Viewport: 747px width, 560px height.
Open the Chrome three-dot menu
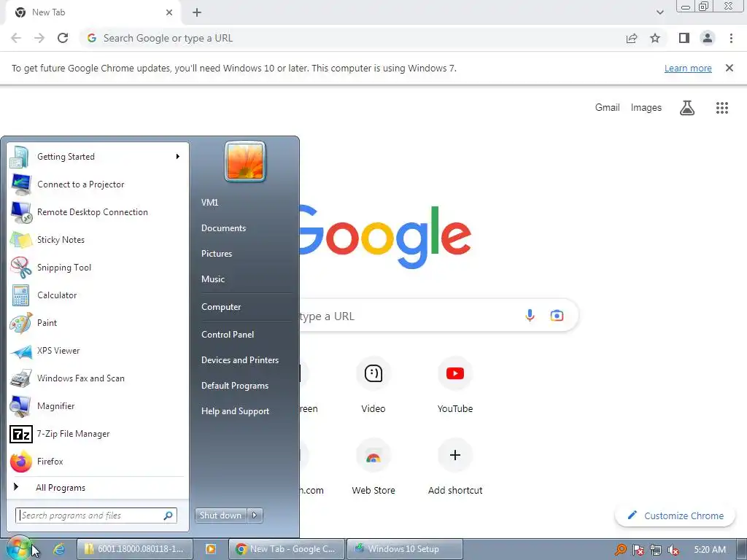click(x=731, y=38)
